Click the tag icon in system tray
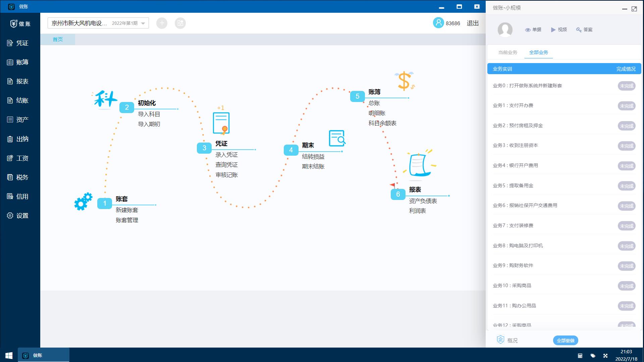This screenshot has height=362, width=644. [593, 356]
